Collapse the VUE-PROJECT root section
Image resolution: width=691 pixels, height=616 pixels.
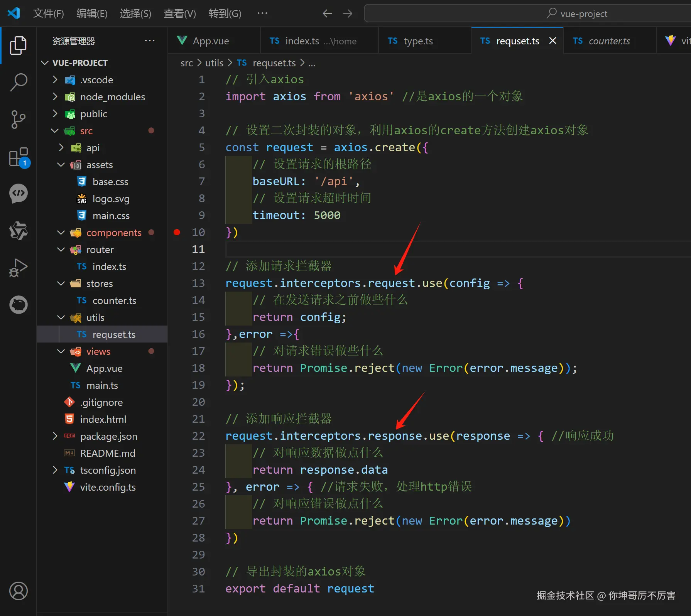45,63
